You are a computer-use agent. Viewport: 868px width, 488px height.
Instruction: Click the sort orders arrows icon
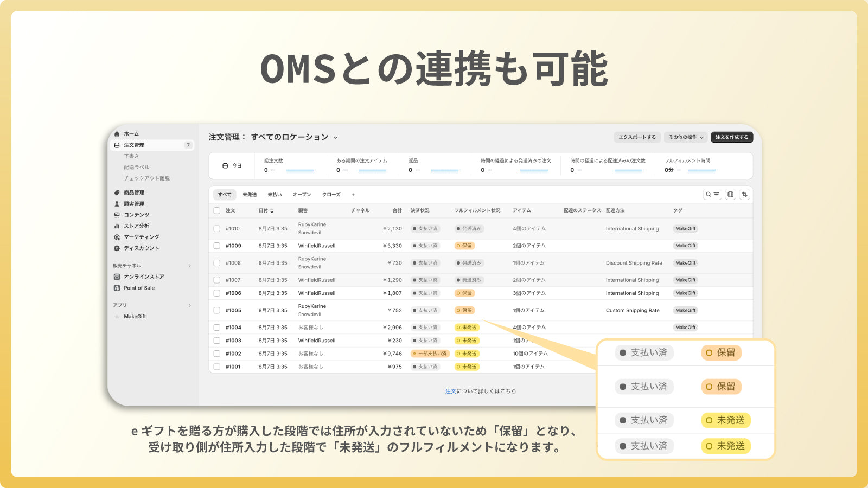tap(745, 195)
